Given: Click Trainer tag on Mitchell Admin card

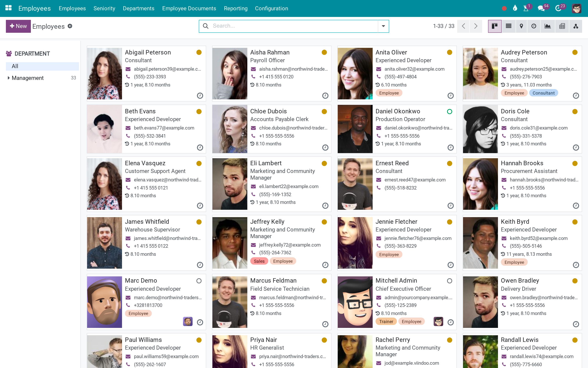Looking at the screenshot, I should point(386,321).
